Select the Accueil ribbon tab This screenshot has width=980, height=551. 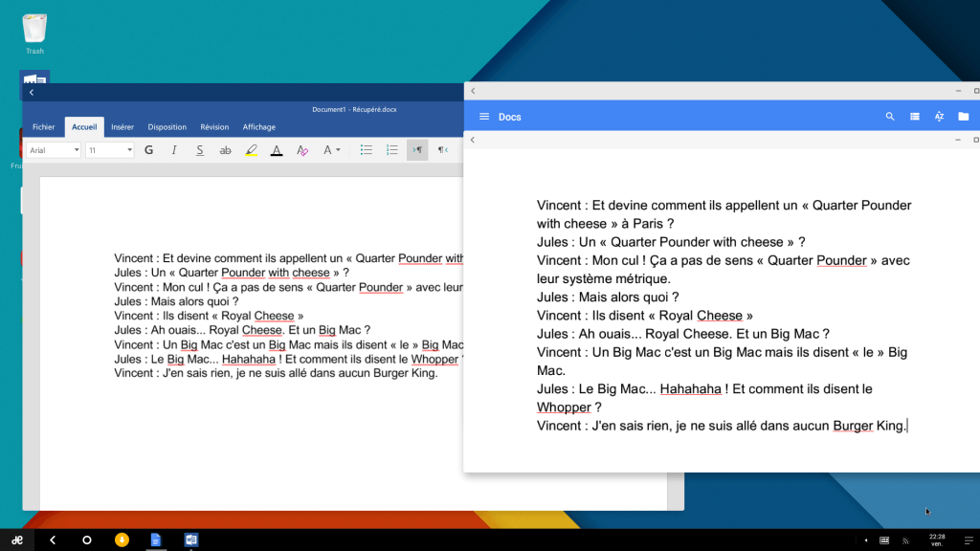point(84,127)
